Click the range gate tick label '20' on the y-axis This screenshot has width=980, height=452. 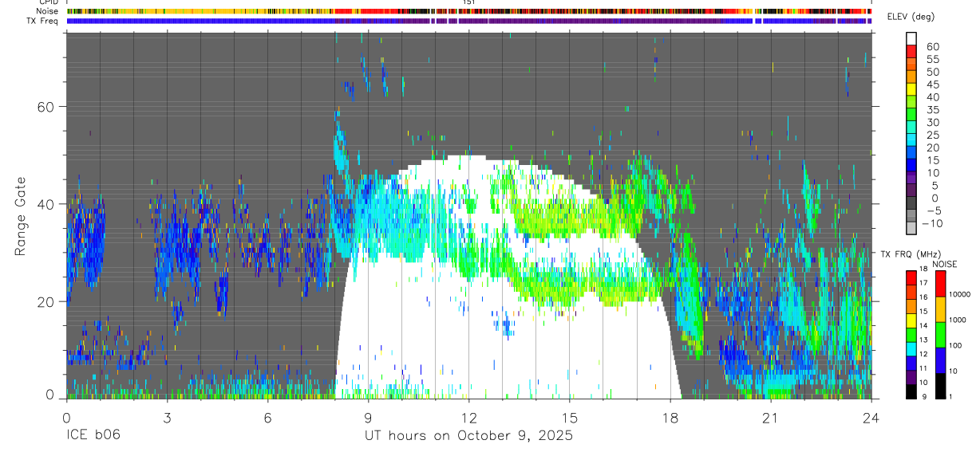tap(46, 301)
